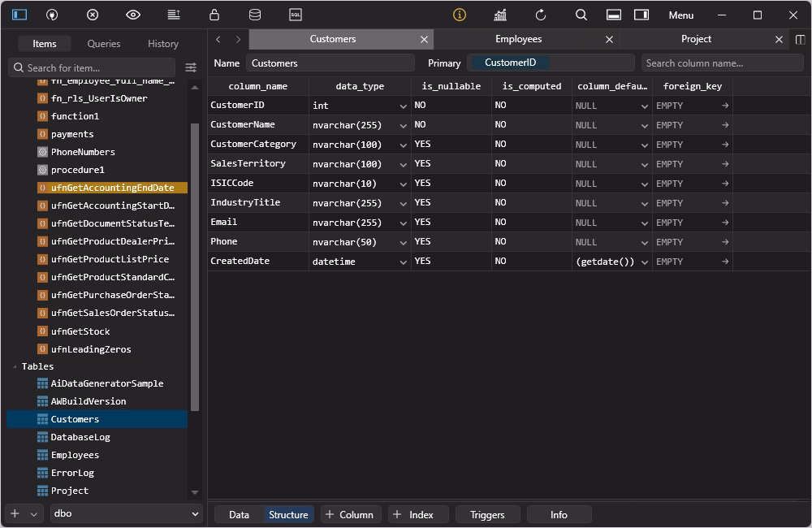Select the ufnGetStock function
812x528 pixels.
click(80, 331)
